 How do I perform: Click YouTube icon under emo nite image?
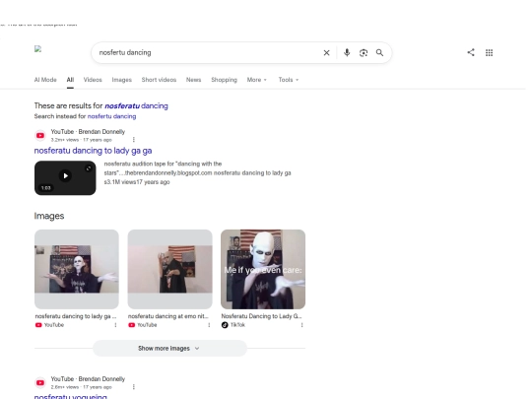132,325
